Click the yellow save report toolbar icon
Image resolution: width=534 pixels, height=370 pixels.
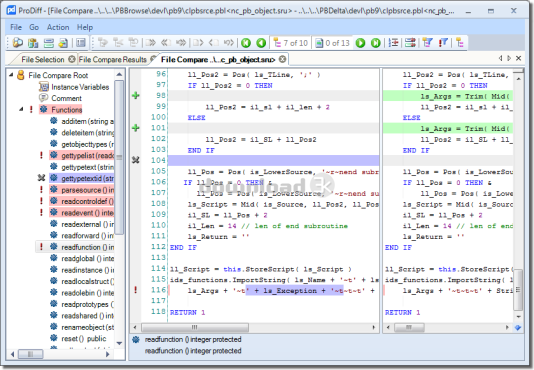coord(63,43)
